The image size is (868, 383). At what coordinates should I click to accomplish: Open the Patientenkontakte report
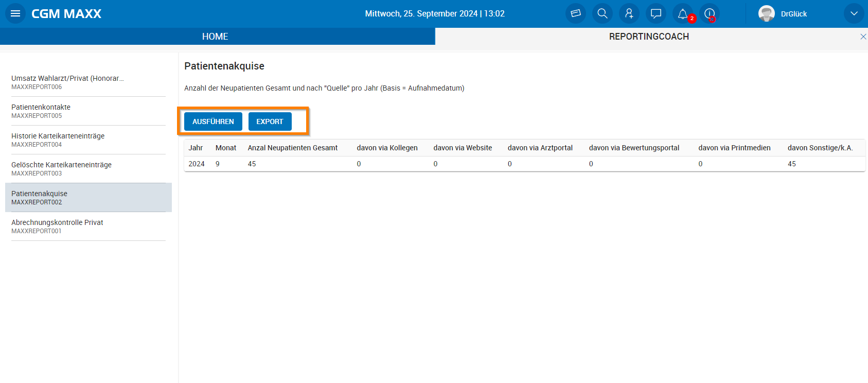coord(88,111)
